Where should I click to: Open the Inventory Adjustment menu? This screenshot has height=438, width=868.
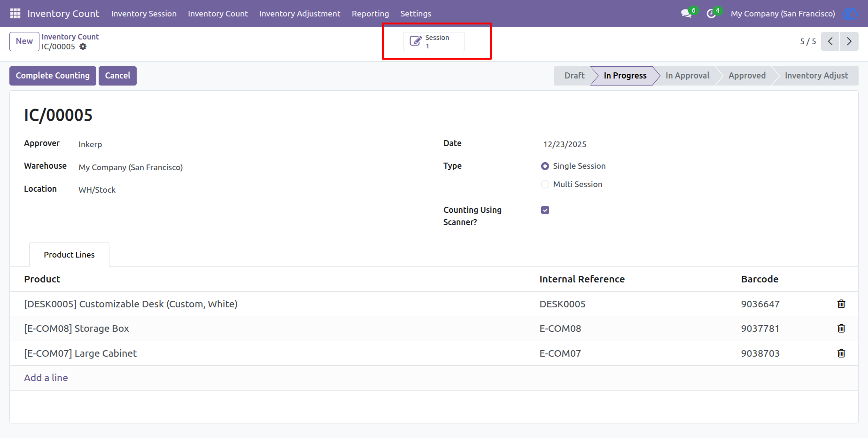pyautogui.click(x=300, y=14)
